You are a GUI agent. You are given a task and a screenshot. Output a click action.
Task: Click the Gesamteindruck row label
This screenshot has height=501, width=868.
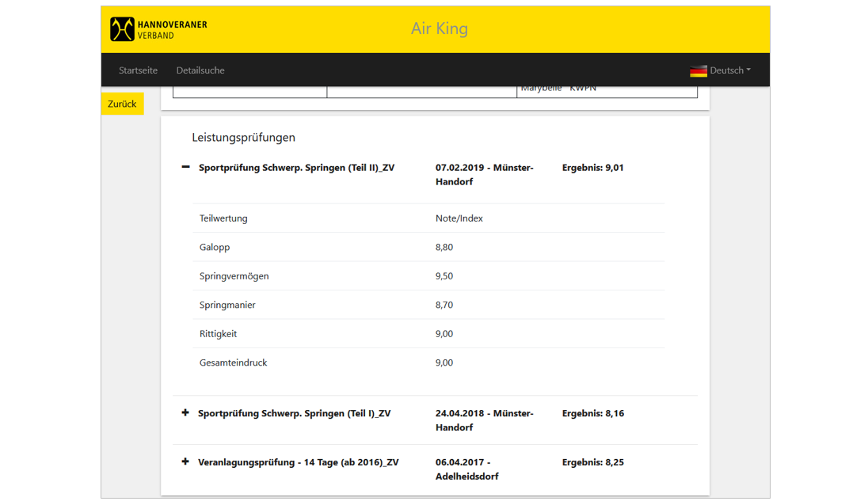click(233, 362)
